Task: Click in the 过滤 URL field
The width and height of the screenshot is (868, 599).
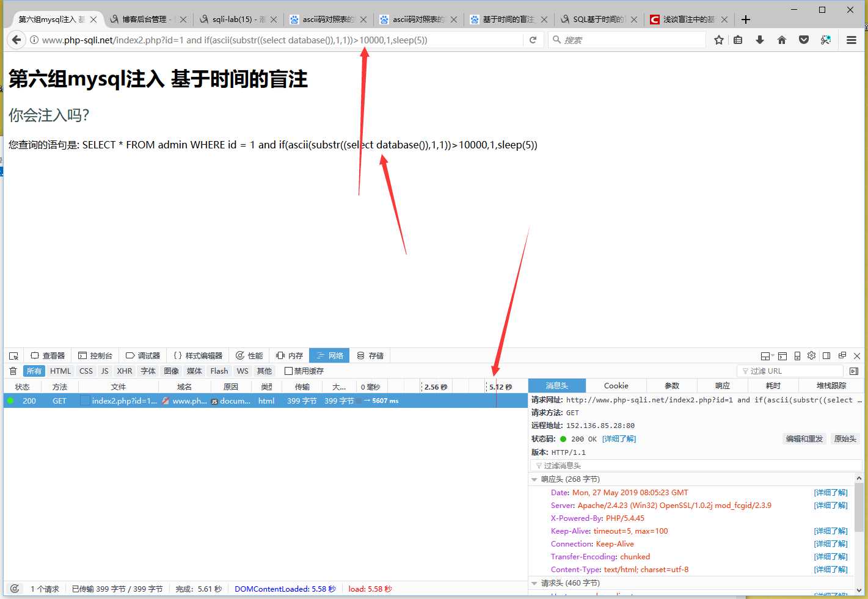Action: (x=790, y=371)
